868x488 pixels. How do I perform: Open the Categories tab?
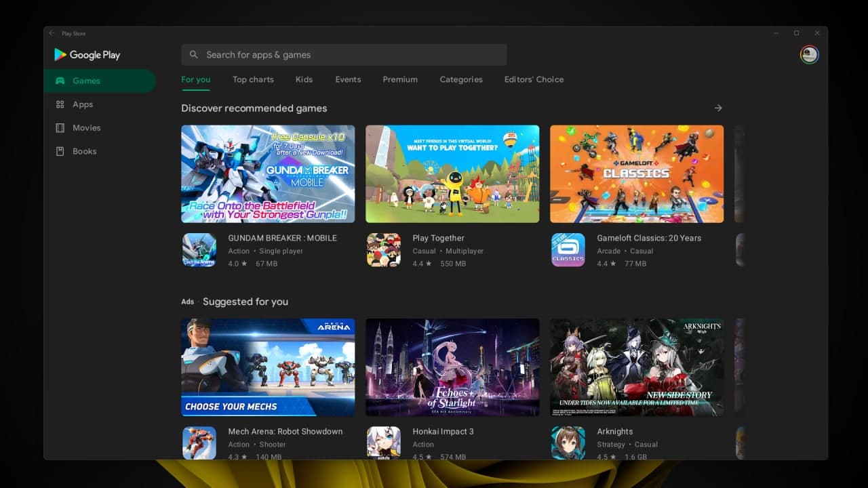[x=460, y=79]
